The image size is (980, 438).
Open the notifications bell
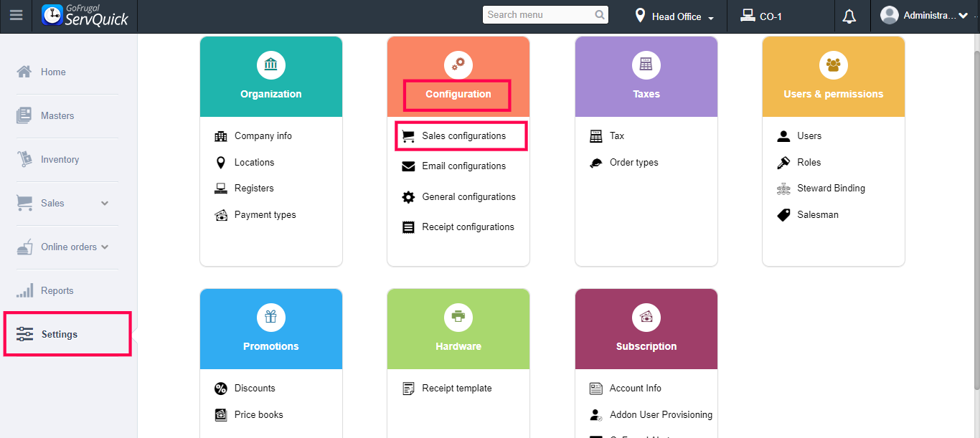[x=849, y=16]
